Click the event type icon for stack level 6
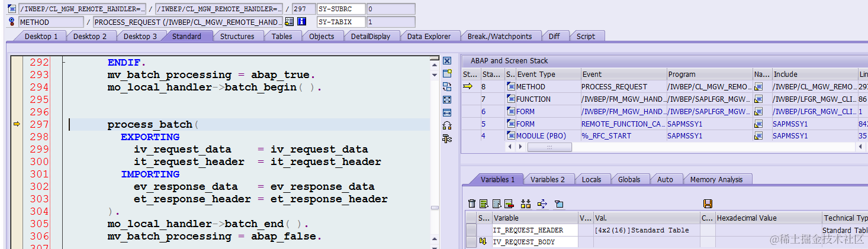 click(511, 112)
